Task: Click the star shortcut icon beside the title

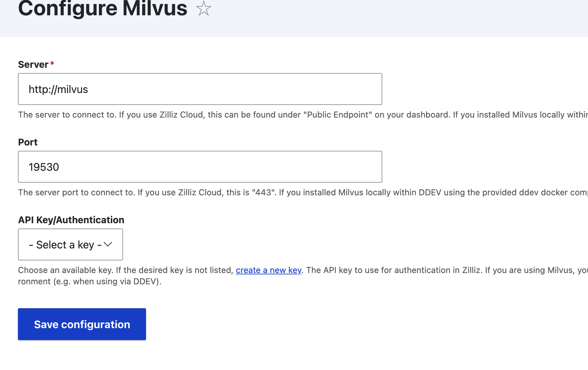Action: (203, 8)
